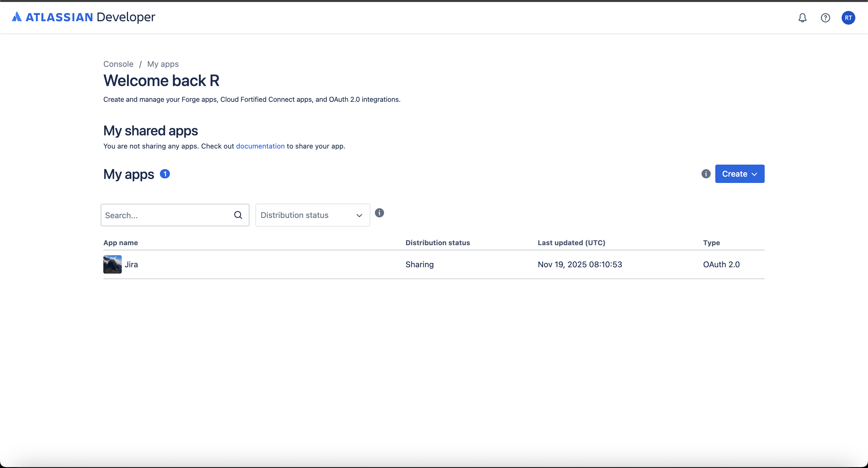The height and width of the screenshot is (468, 868).
Task: Click the Distribution status dropdown chevron
Action: click(x=359, y=215)
